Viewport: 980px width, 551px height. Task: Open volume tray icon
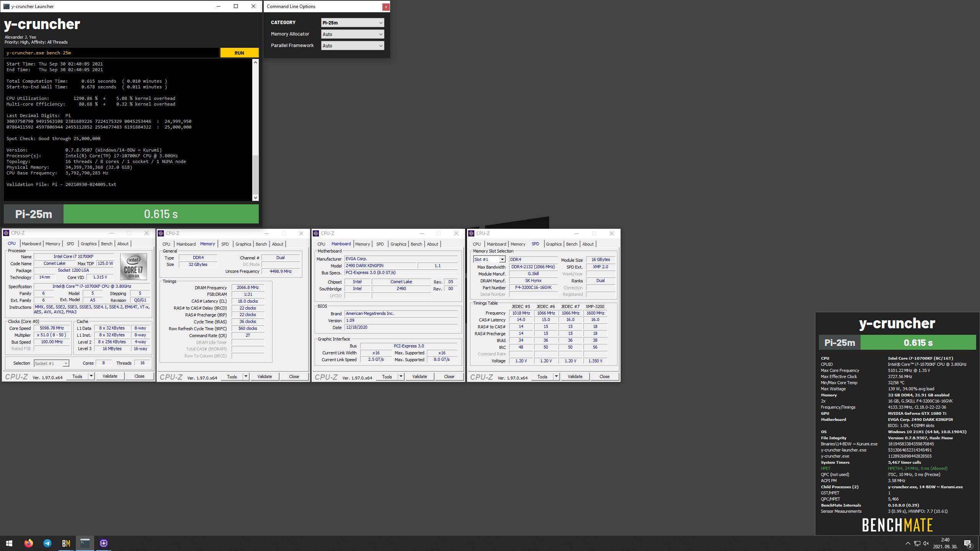point(926,543)
